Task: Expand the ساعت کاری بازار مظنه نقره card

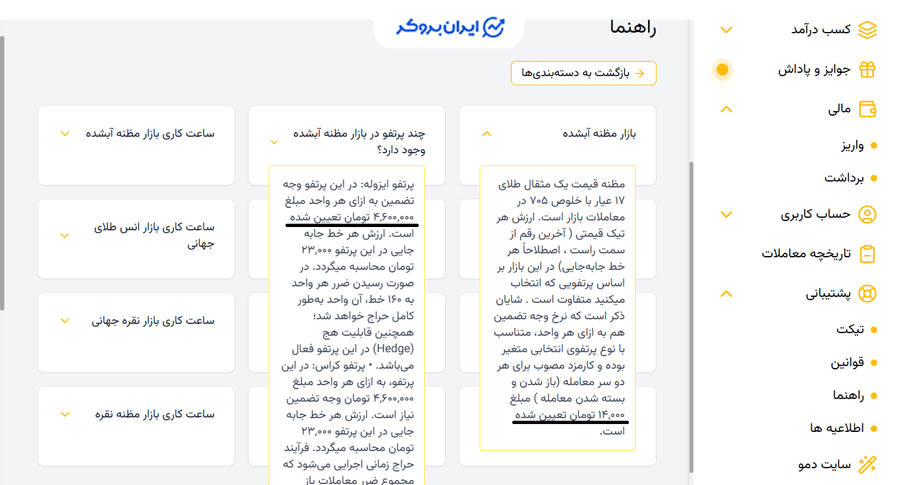Action: [65, 414]
